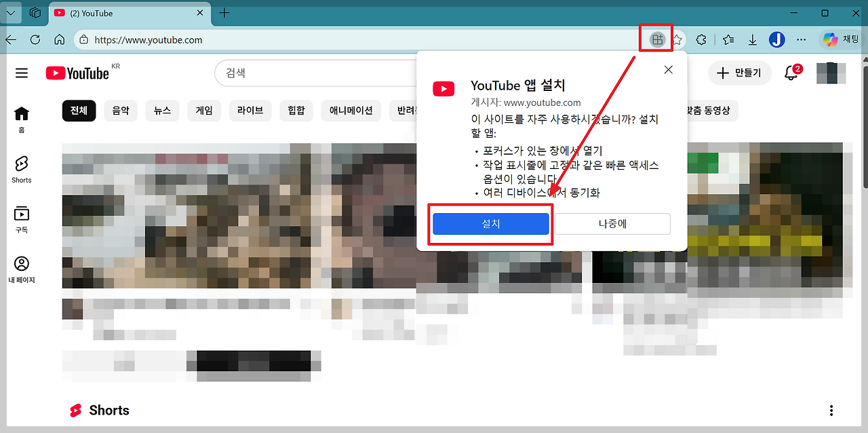This screenshot has height=433, width=868.
Task: View site information lock icon
Action: pyautogui.click(x=84, y=40)
